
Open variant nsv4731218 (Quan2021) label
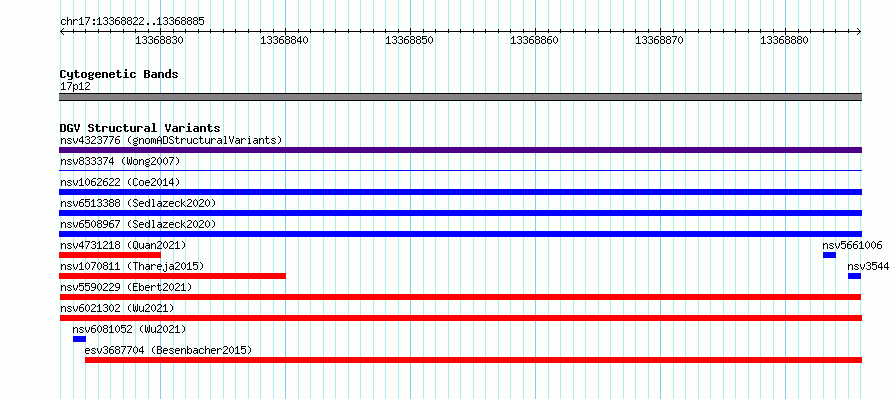pyautogui.click(x=123, y=245)
